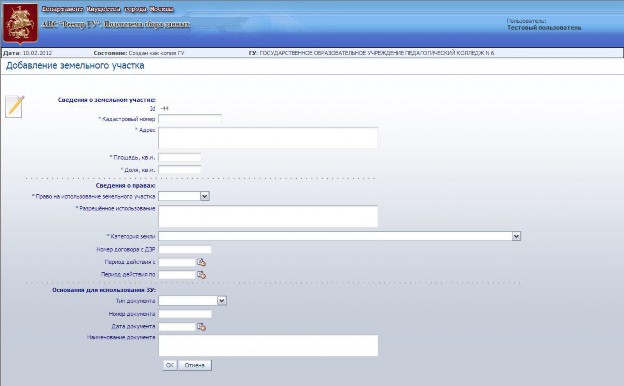Click the pencil note edit icon

pos(15,107)
